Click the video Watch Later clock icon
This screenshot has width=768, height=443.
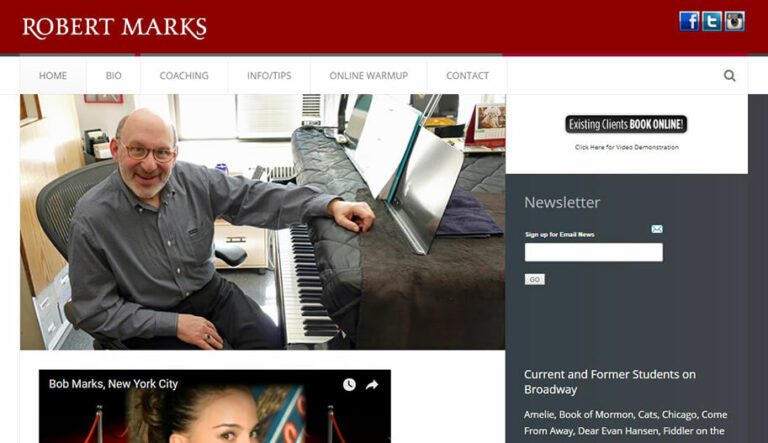point(349,385)
